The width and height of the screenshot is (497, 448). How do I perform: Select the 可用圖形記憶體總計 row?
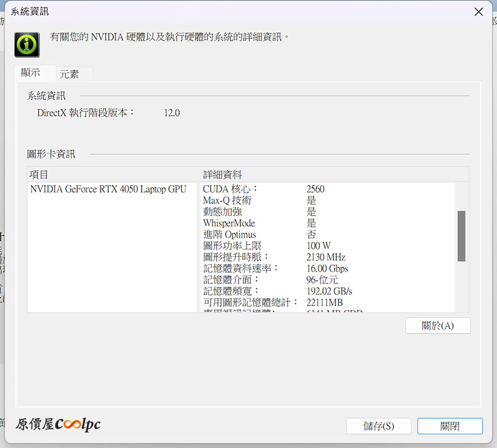pyautogui.click(x=328, y=303)
